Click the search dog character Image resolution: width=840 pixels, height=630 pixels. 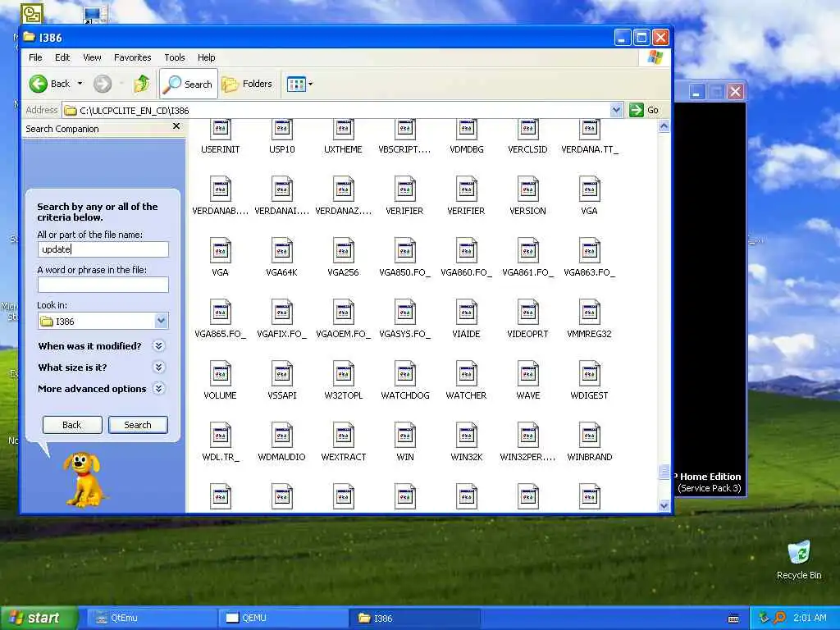click(x=84, y=479)
